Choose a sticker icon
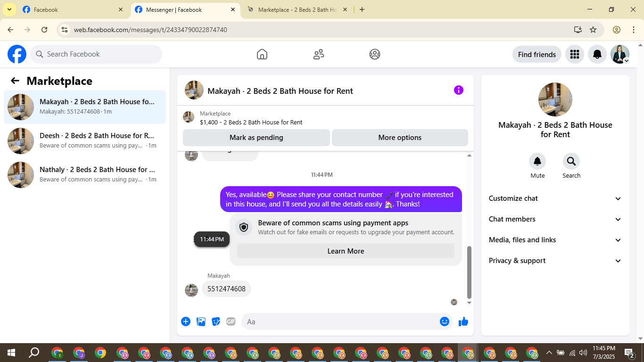This screenshot has height=362, width=644. coord(216,321)
